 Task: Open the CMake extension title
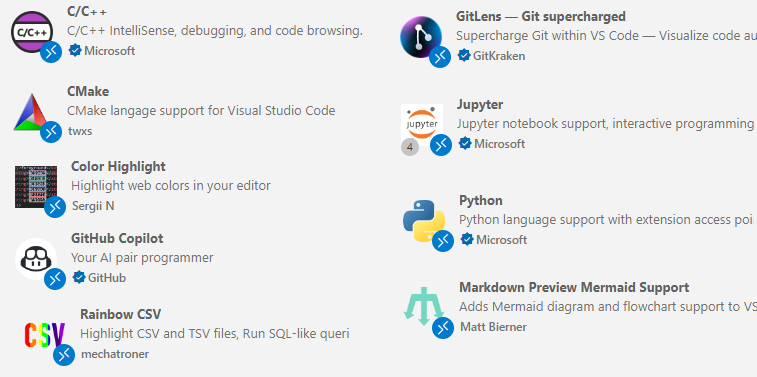88,91
